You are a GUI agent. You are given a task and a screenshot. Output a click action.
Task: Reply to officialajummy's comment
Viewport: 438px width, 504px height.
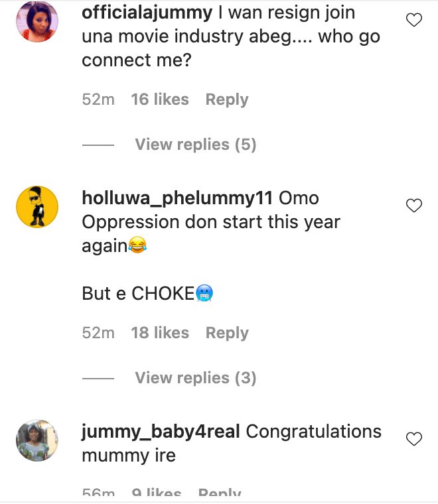(226, 99)
